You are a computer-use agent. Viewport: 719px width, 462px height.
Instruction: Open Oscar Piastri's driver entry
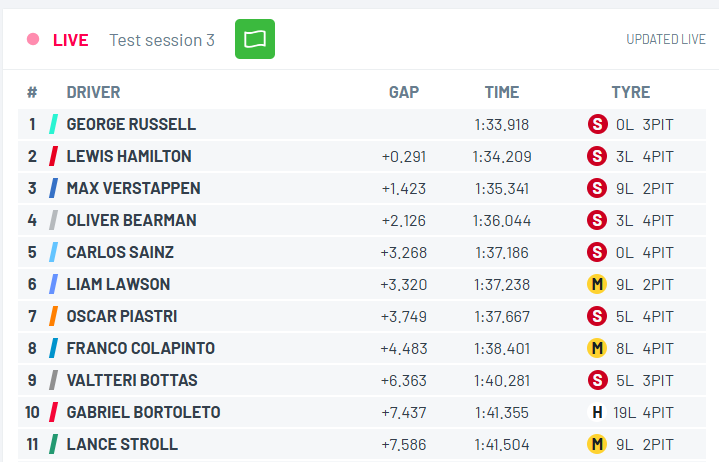point(121,316)
